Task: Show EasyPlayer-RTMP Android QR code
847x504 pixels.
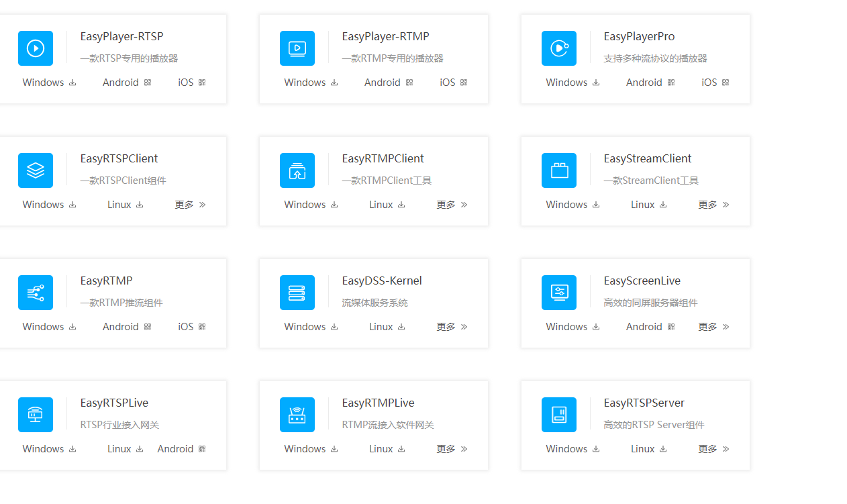Action: pos(389,83)
